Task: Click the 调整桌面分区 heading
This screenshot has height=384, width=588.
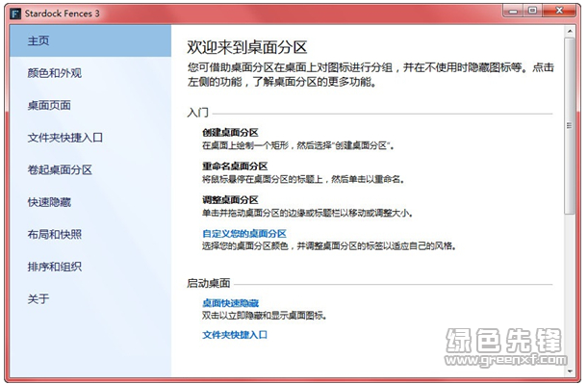Action: [x=230, y=199]
